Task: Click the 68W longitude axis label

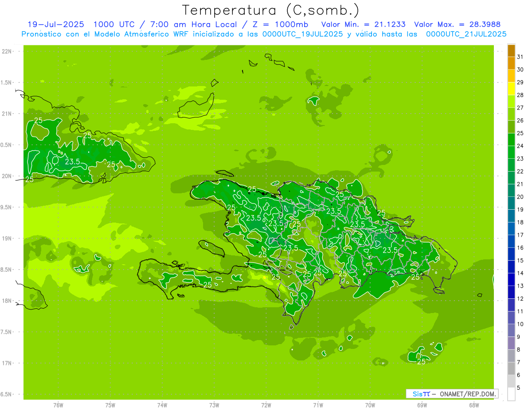Action: 474,405
